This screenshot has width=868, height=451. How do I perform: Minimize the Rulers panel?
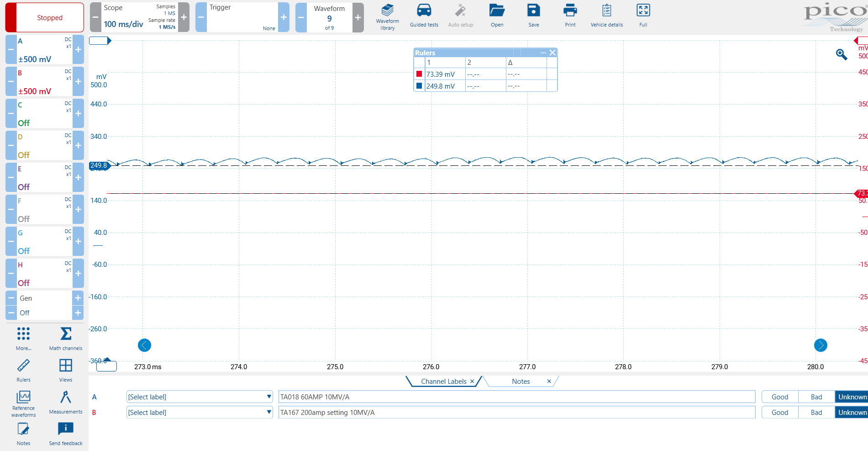(543, 53)
